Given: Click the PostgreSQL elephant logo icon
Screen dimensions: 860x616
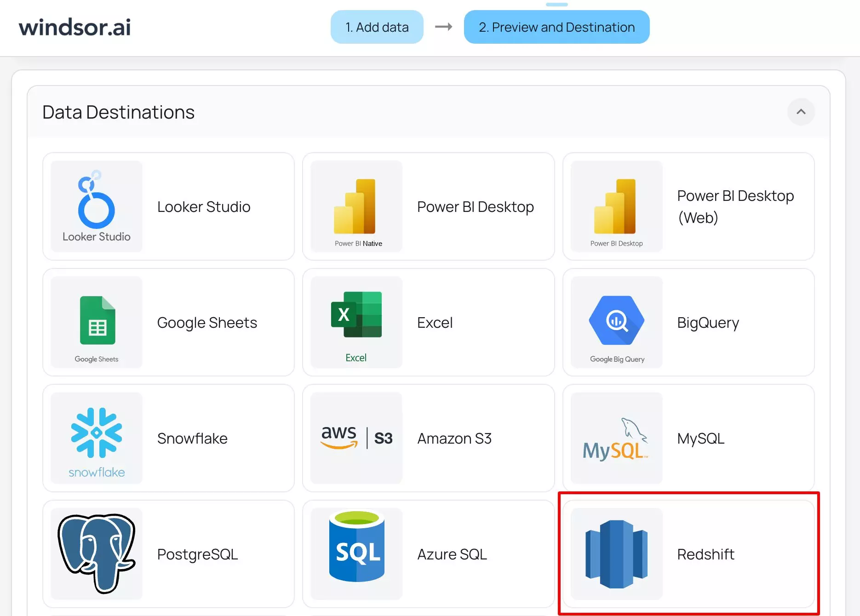Looking at the screenshot, I should (97, 553).
